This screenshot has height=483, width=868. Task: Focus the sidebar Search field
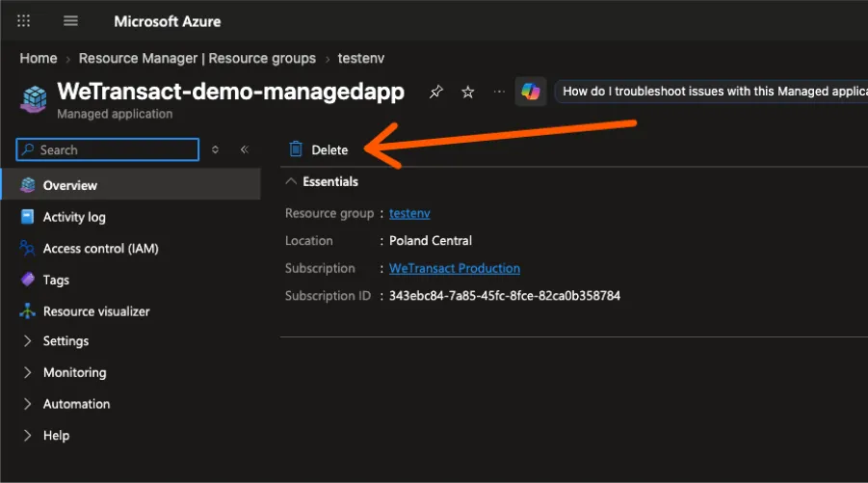pos(107,149)
